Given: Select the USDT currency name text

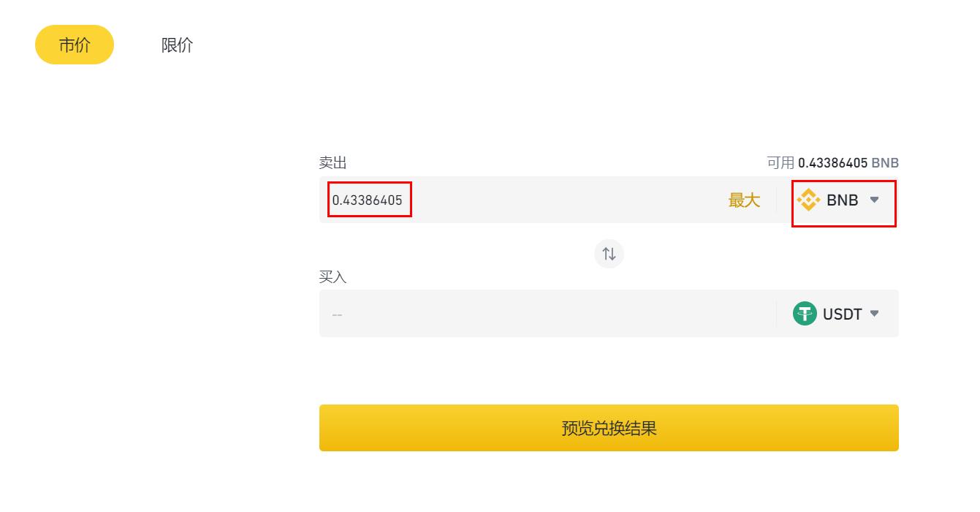Looking at the screenshot, I should (843, 314).
